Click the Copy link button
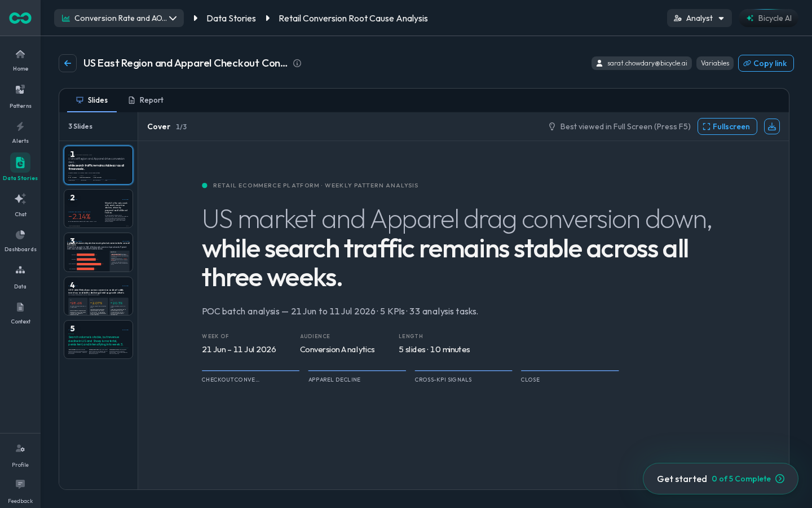The height and width of the screenshot is (508, 812). coord(766,63)
